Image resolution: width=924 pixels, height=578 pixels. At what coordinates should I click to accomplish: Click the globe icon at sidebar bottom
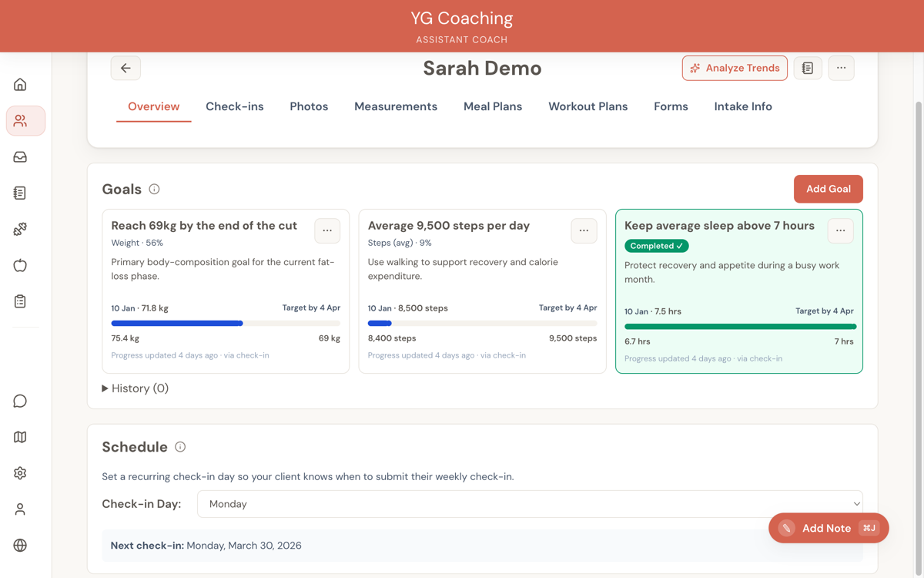click(x=20, y=545)
